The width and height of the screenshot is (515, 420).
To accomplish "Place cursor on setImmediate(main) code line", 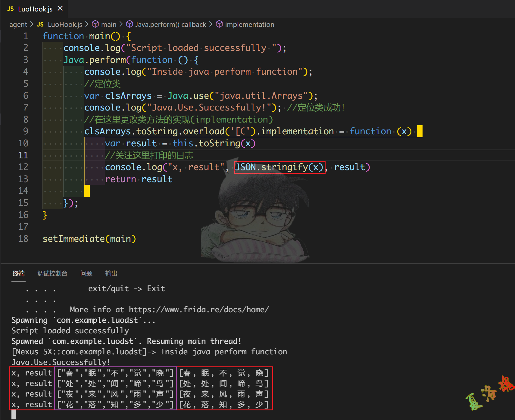I will tap(89, 239).
